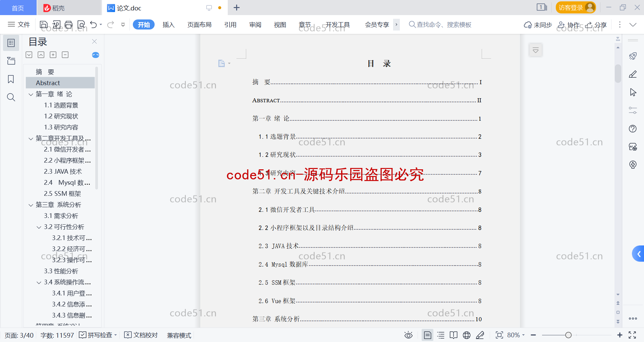The width and height of the screenshot is (644, 342).
Task: Click the blue side panel expand arrow
Action: click(638, 254)
